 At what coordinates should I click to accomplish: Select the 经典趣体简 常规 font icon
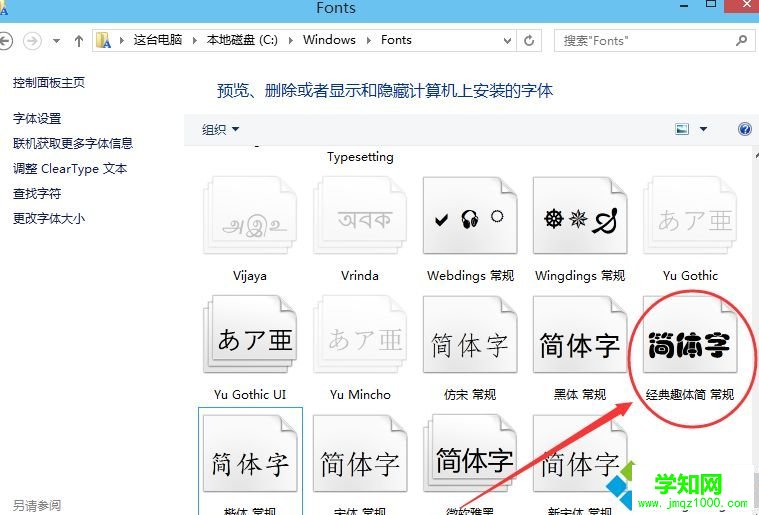click(x=690, y=334)
